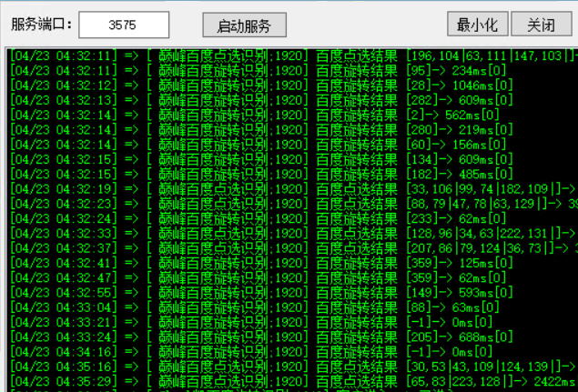Select the 04:33:24 row with result [205] 688ms
Viewport: 578px width, 392px height.
pos(261,337)
